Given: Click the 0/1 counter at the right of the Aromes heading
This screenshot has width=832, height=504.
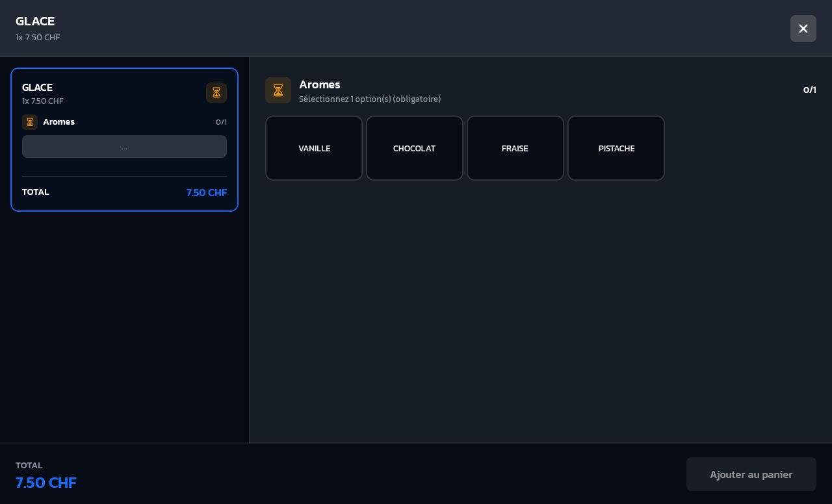Looking at the screenshot, I should (810, 90).
